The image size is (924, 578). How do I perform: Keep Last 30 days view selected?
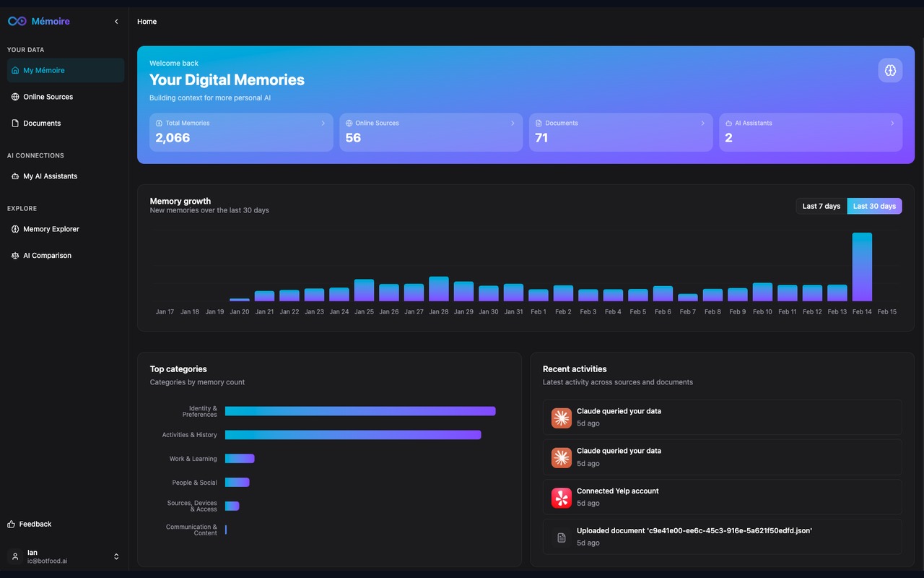pos(874,206)
